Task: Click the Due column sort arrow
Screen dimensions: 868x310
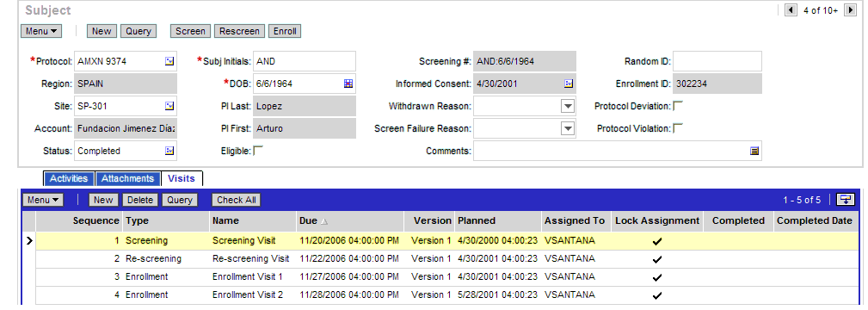Action: [323, 220]
